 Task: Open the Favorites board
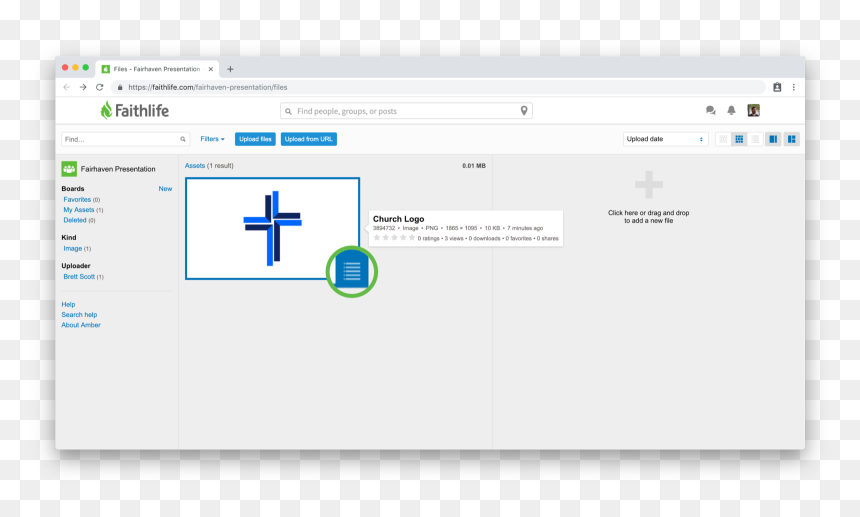pyautogui.click(x=77, y=200)
